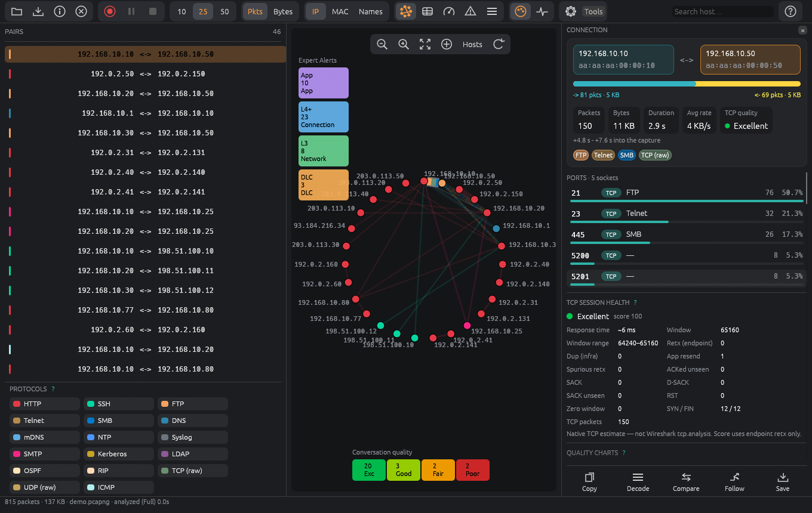Refresh the graph layout
This screenshot has height=513, width=812.
point(499,44)
